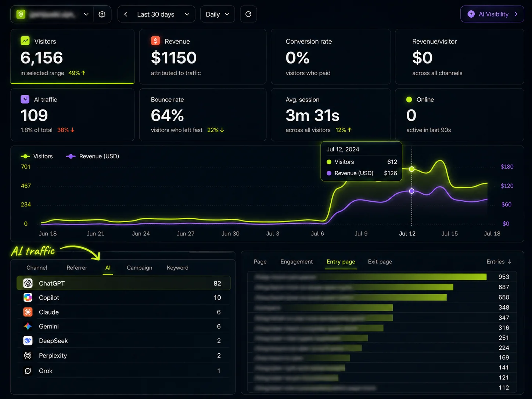This screenshot has width=532, height=399.
Task: Click the entry page bar with 348 entries
Action: point(324,308)
